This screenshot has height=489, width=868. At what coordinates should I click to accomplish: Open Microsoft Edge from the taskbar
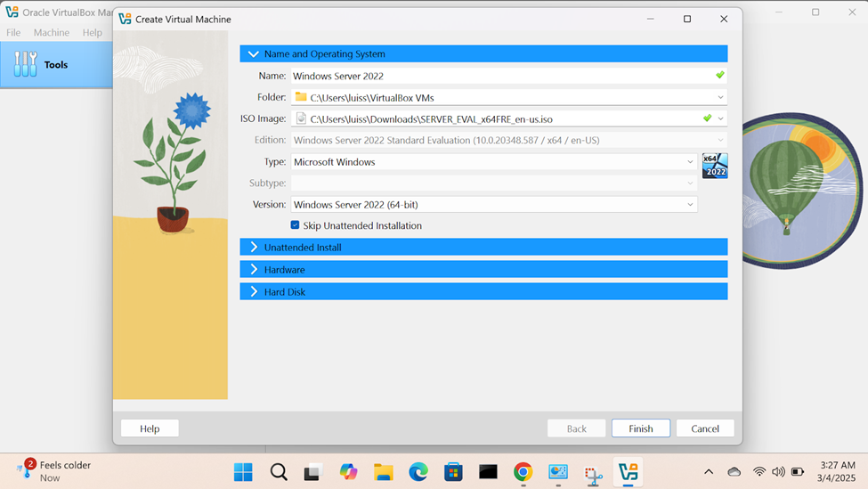point(418,472)
